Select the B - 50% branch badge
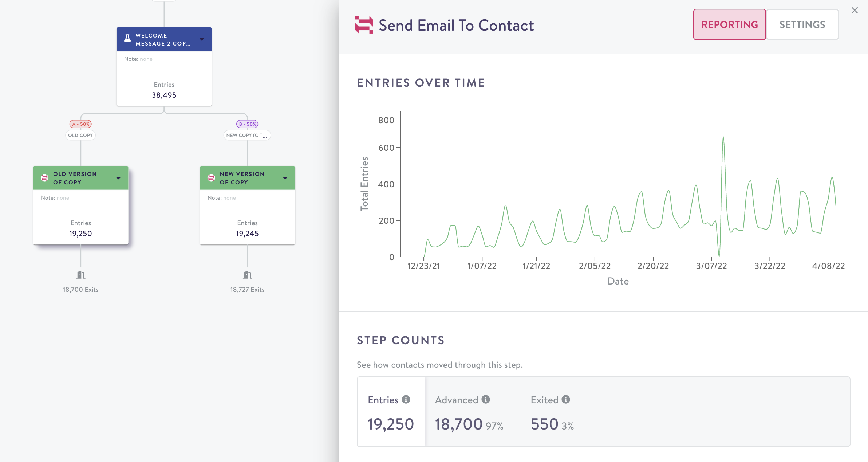This screenshot has width=868, height=462. (247, 124)
